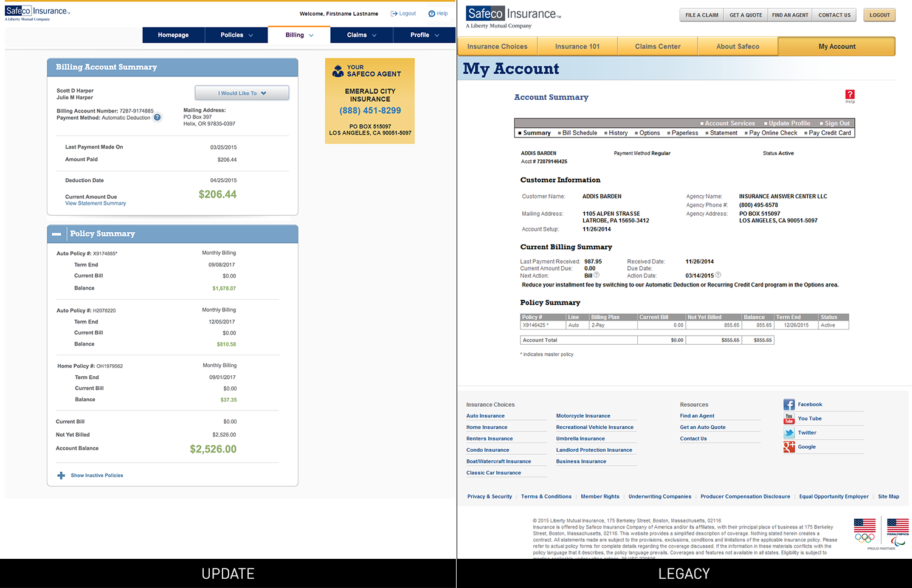Click plus icon beside Show Inactive Policies
Screen dimensions: 912x588
[61, 476]
